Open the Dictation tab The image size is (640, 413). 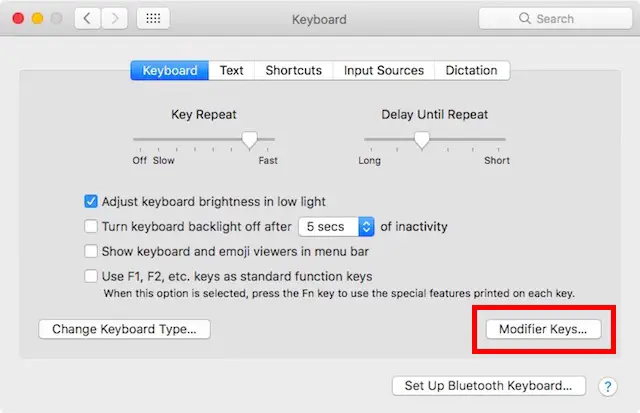point(471,71)
